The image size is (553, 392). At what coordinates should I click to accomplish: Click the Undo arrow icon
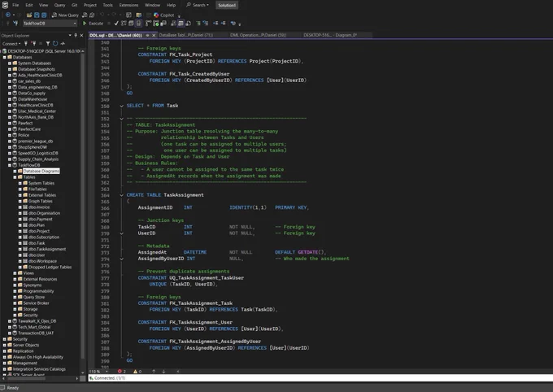(x=102, y=15)
